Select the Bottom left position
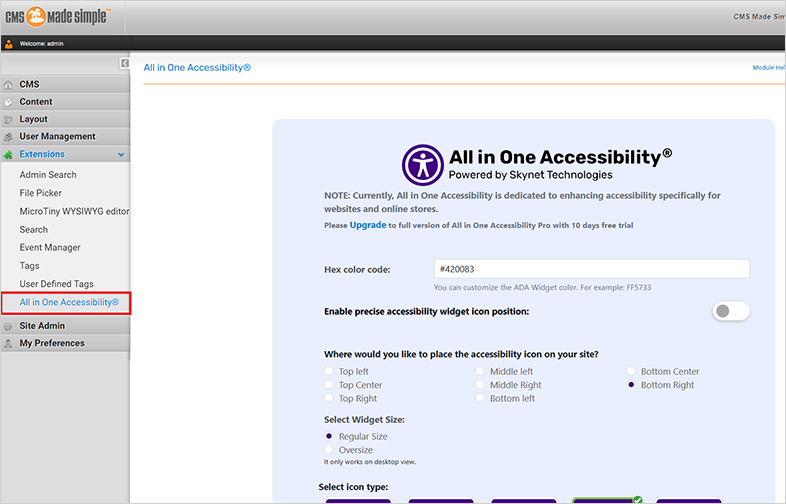 point(480,398)
